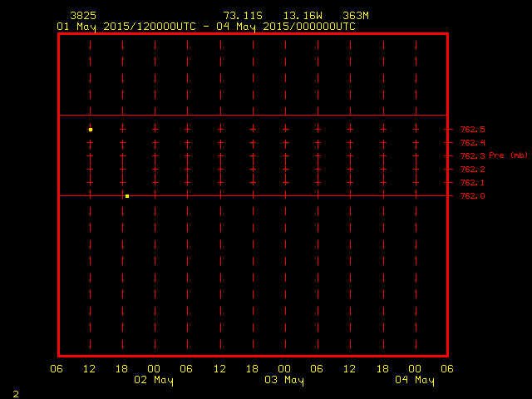Click the date range header text
The width and height of the screenshot is (532, 399).
pos(206,27)
